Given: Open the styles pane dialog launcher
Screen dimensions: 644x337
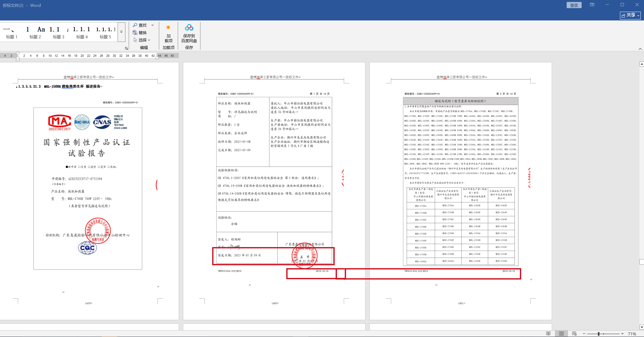Looking at the screenshot, I should pos(126,48).
